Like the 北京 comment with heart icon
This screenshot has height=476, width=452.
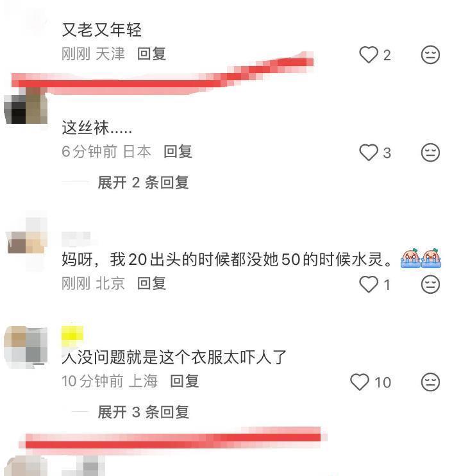click(x=368, y=284)
